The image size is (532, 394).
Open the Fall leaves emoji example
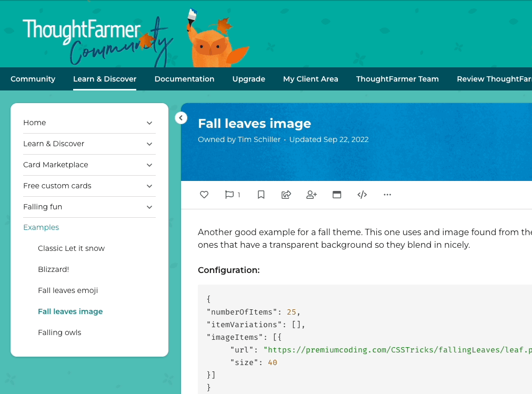click(68, 290)
